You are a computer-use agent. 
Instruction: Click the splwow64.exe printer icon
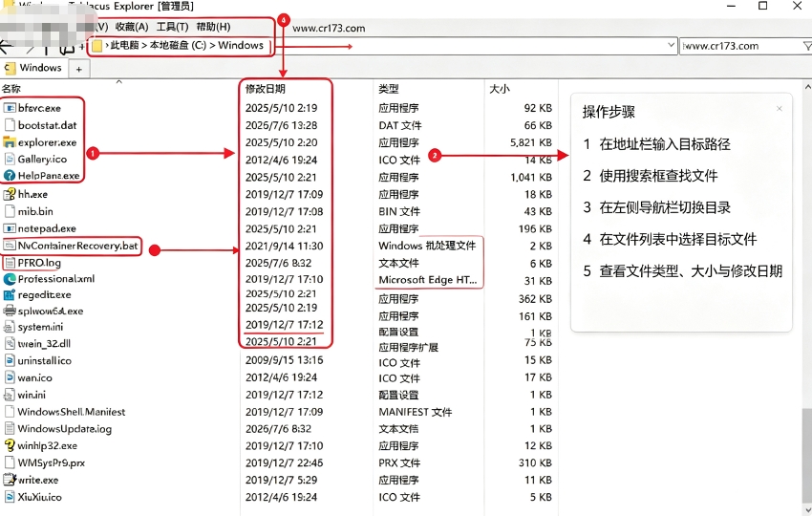[10, 311]
